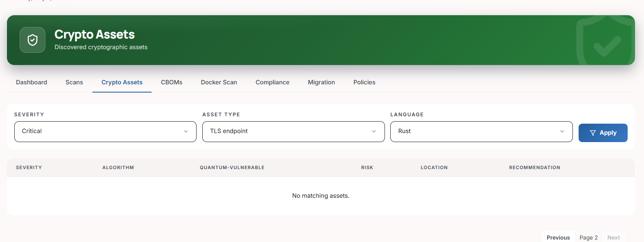The image size is (644, 242).
Task: Click the Algorithm column header
Action: [118, 167]
